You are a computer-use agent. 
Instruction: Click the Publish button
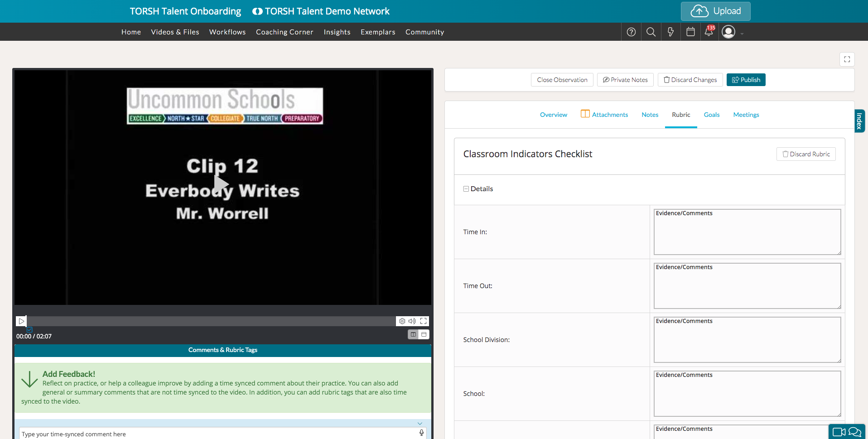click(746, 80)
